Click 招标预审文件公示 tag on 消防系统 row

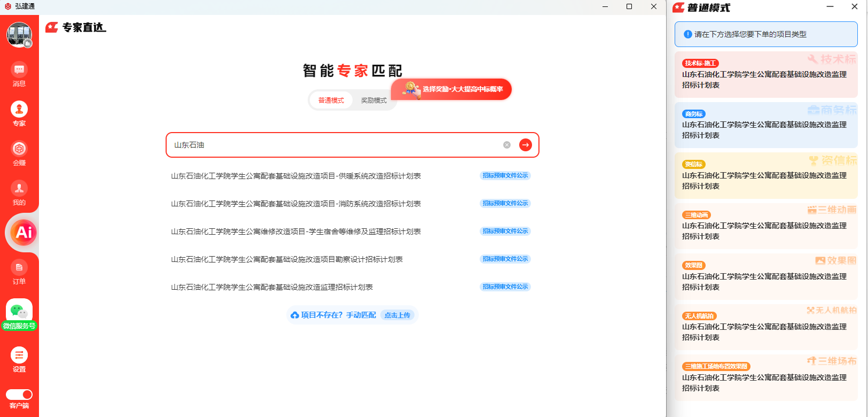click(505, 203)
